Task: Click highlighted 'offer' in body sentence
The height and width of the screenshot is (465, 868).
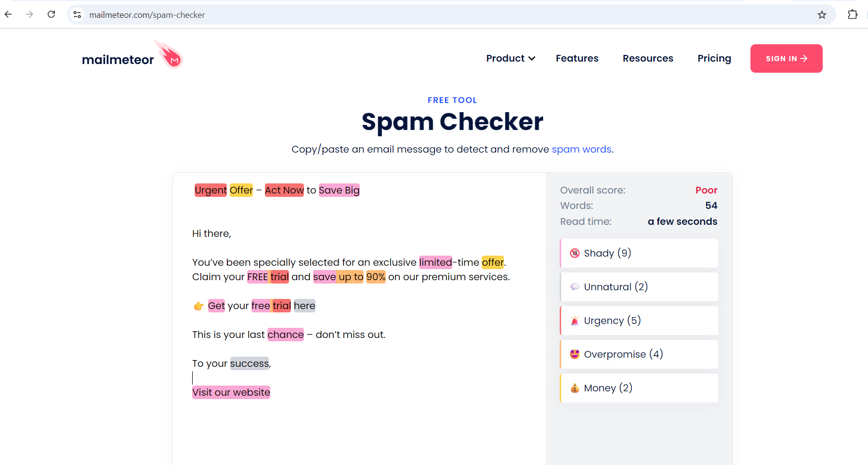Action: click(492, 262)
